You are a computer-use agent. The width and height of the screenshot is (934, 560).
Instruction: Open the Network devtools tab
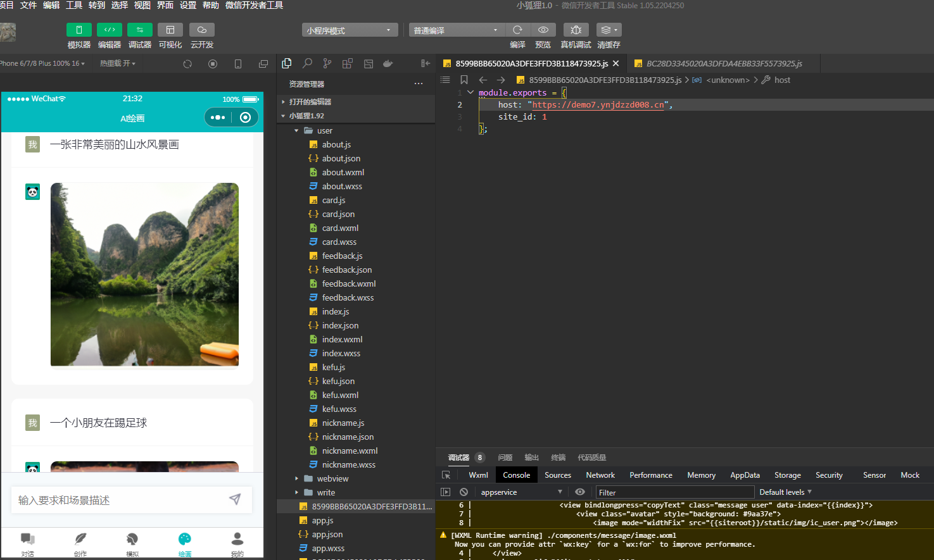pyautogui.click(x=600, y=475)
